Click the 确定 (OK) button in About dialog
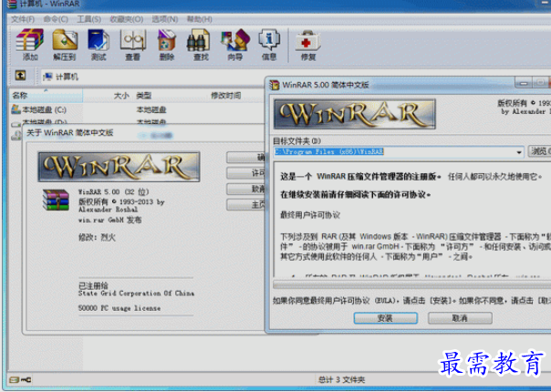Image resolution: width=551 pixels, height=392 pixels. 245,157
